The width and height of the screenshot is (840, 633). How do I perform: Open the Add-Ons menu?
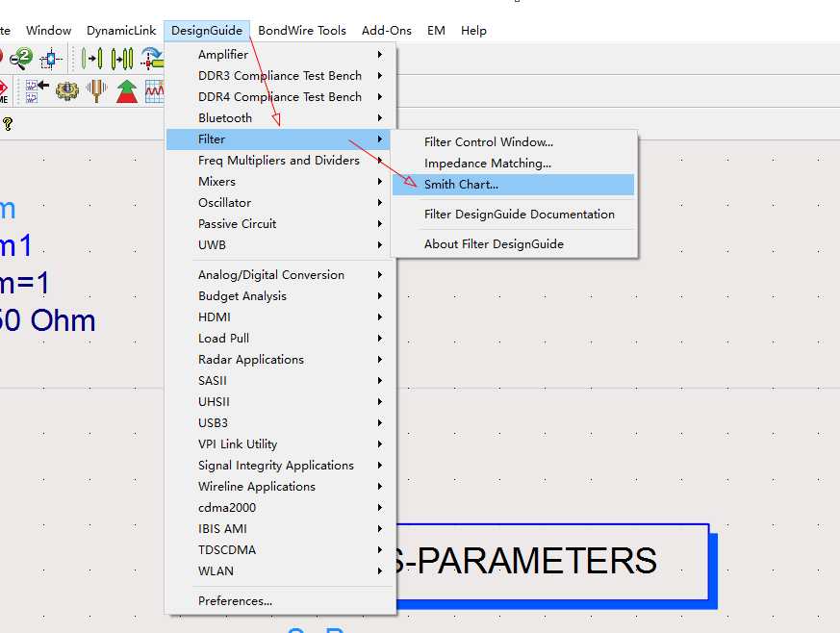click(386, 31)
